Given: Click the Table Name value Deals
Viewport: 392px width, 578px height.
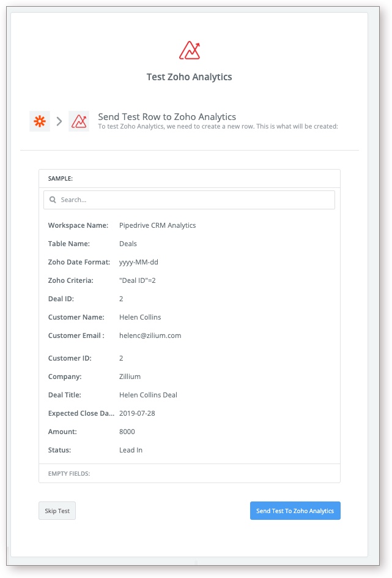Looking at the screenshot, I should coord(128,244).
